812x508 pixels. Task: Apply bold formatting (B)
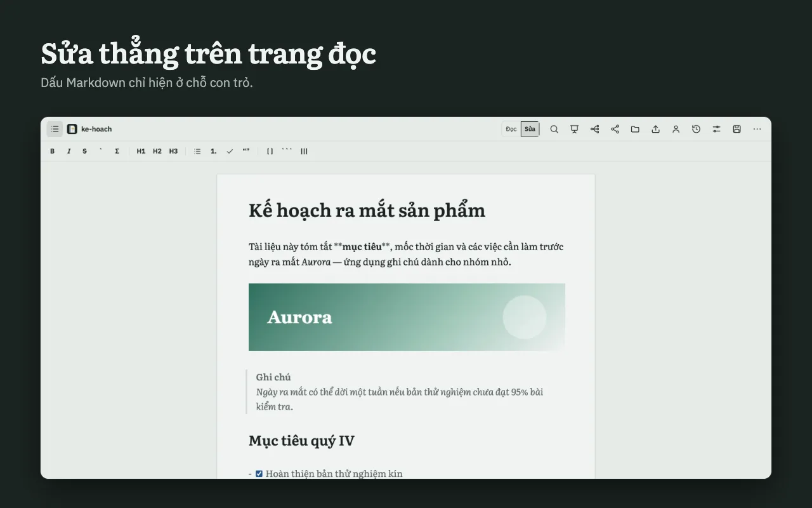53,151
